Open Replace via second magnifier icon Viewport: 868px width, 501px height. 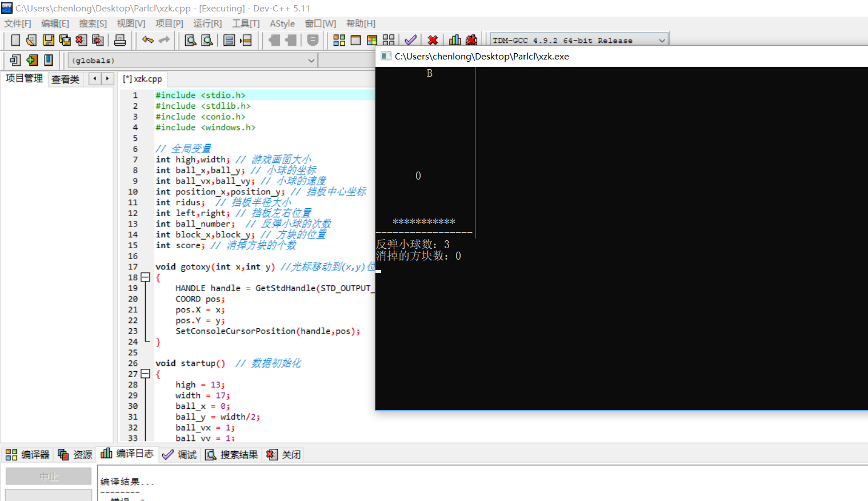(207, 40)
